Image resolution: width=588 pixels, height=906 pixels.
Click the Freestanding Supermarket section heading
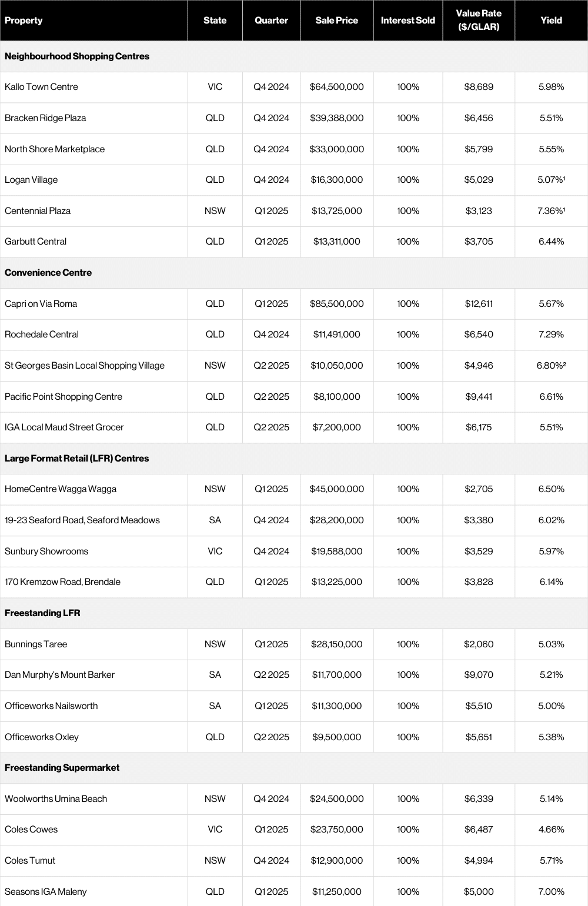click(62, 768)
